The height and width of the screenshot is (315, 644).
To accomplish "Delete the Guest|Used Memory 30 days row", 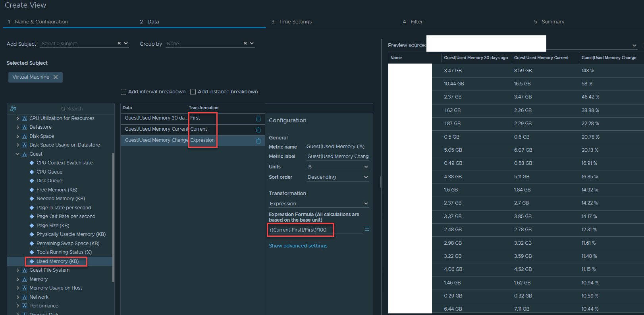I will [x=258, y=118].
